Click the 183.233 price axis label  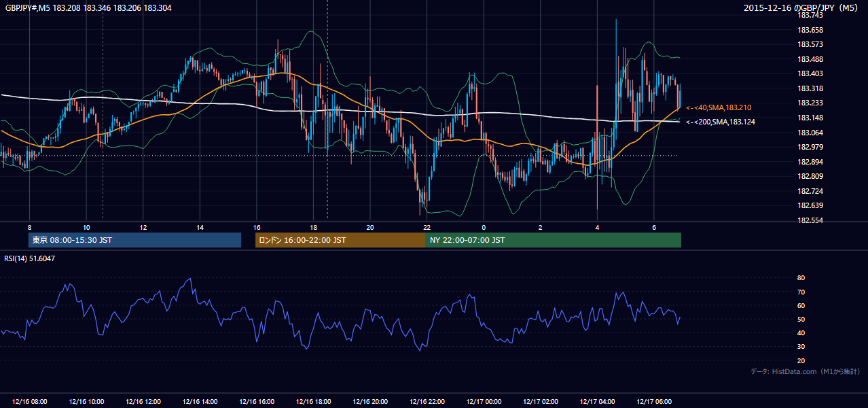click(x=810, y=103)
